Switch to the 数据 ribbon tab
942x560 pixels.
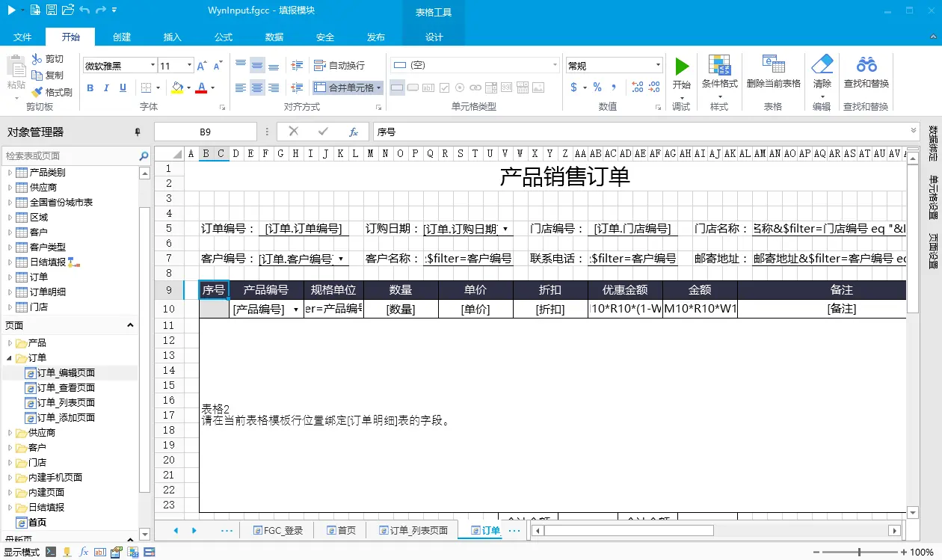[274, 37]
